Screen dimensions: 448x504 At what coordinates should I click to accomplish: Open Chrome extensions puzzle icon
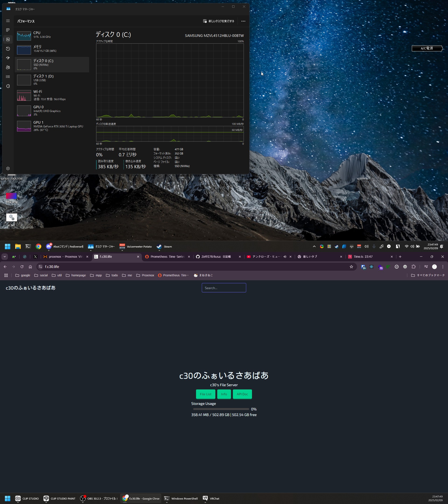[413, 266]
